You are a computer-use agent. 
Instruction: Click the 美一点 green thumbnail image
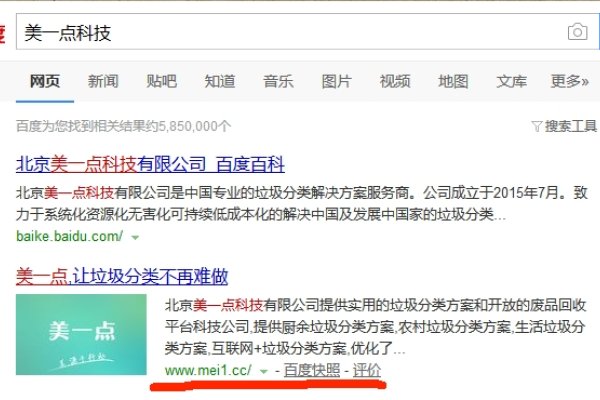[x=81, y=334]
